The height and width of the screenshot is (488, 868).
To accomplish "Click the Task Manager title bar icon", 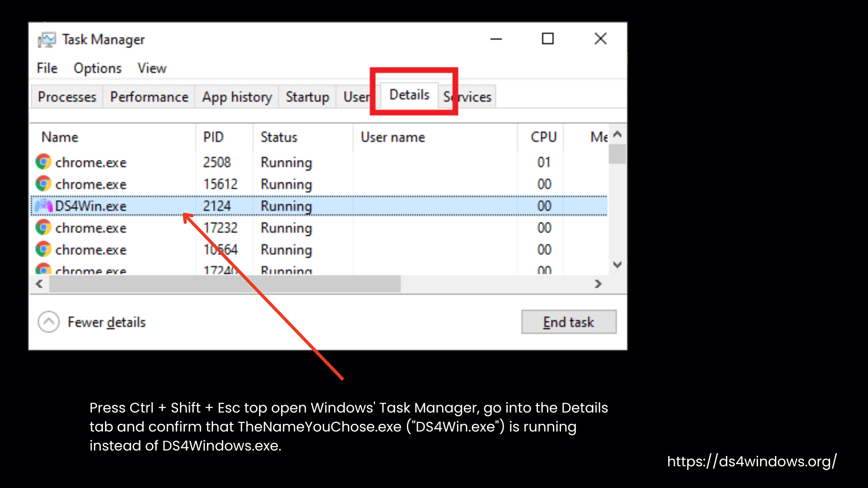I will [x=46, y=40].
